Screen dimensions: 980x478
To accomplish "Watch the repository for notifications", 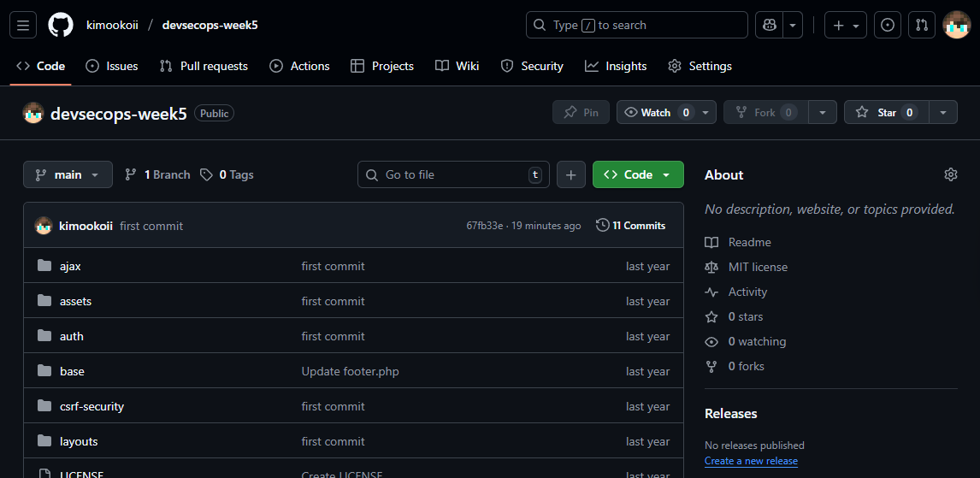I will [x=655, y=112].
